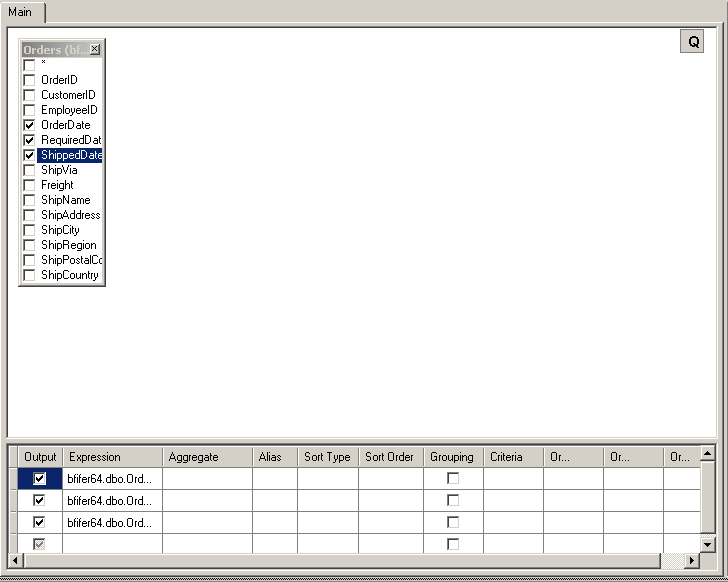Uncheck Output checkbox in the first grid row
This screenshot has width=728, height=582.
(40, 479)
